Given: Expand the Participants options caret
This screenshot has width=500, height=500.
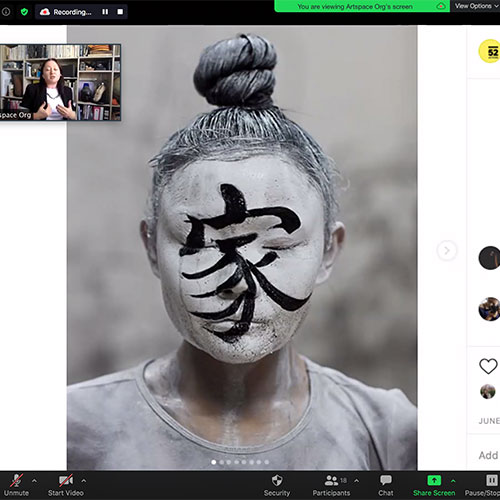Looking at the screenshot, I should coord(357,481).
